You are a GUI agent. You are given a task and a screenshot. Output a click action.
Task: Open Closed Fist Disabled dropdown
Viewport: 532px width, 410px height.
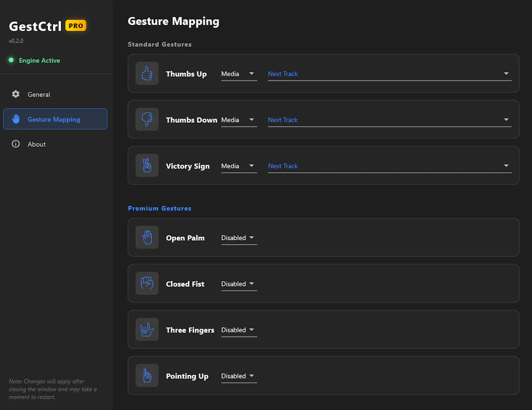pos(239,284)
